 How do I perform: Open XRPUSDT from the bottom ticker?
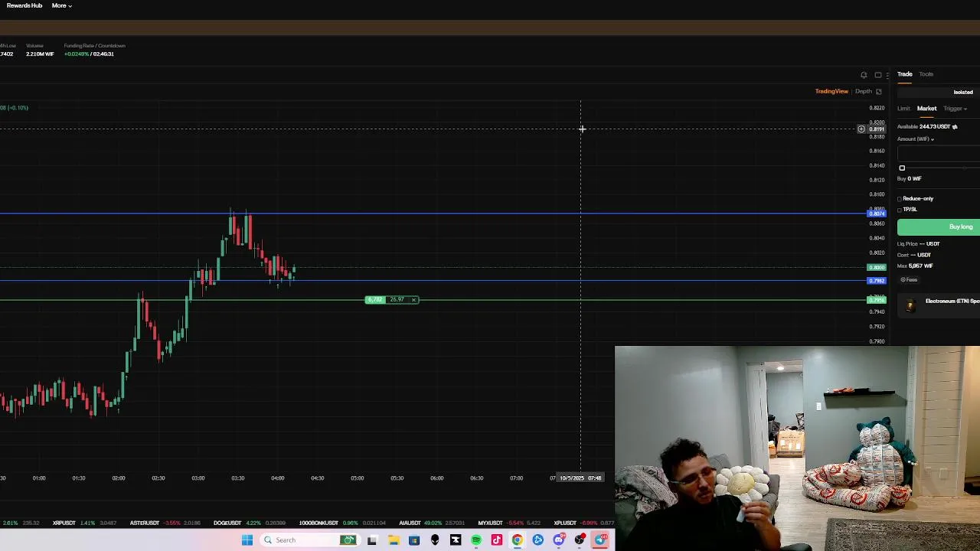pyautogui.click(x=64, y=523)
